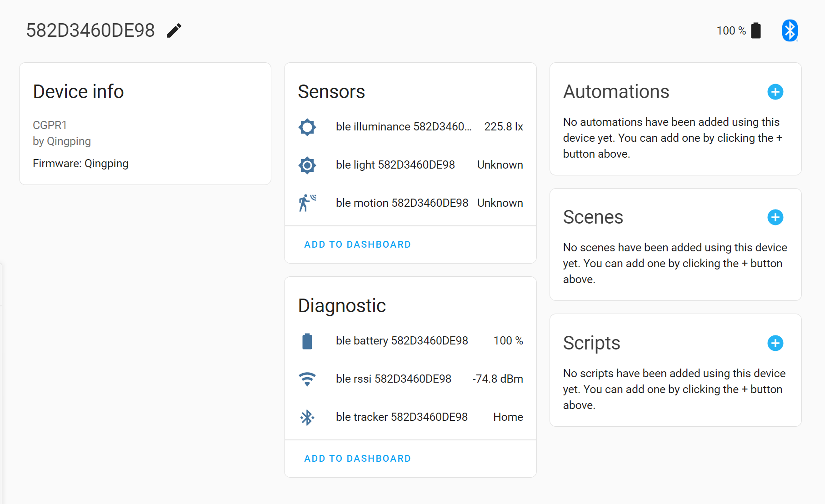Click ADD TO DASHBOARD under Sensors
This screenshot has width=825, height=504.
click(357, 244)
